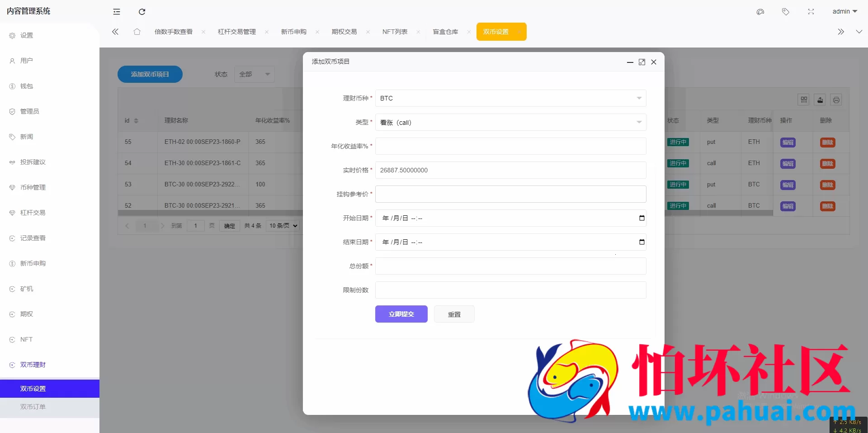
Task: Delete row 55 with 删除 button
Action: pos(828,143)
